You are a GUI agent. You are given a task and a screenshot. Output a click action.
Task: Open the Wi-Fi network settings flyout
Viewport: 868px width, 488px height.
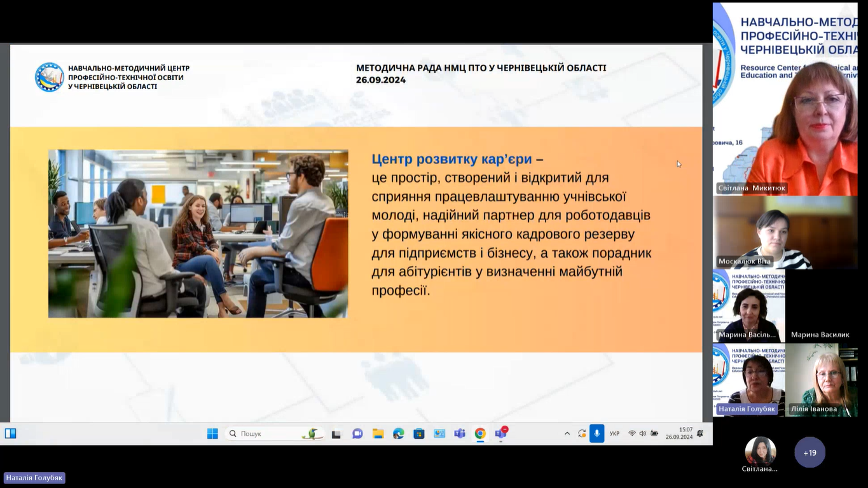point(632,434)
